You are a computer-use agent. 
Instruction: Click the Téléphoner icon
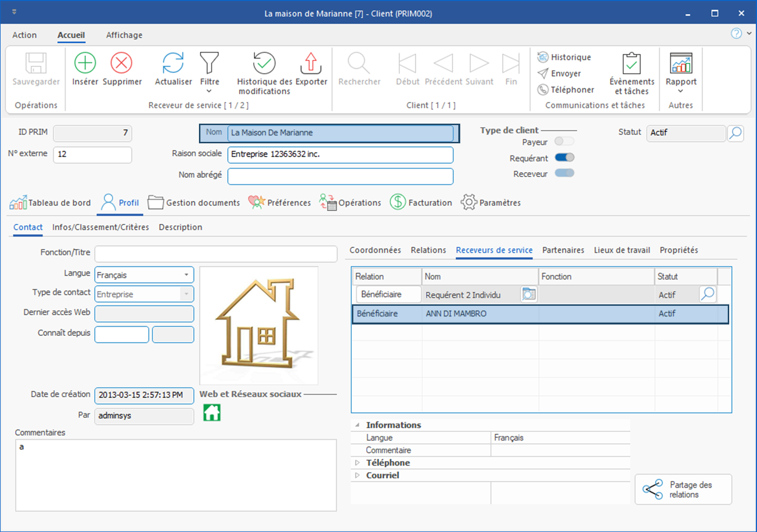coord(543,90)
